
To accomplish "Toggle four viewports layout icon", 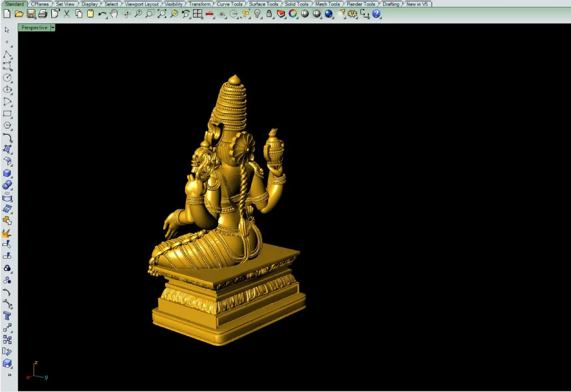I will (x=198, y=14).
